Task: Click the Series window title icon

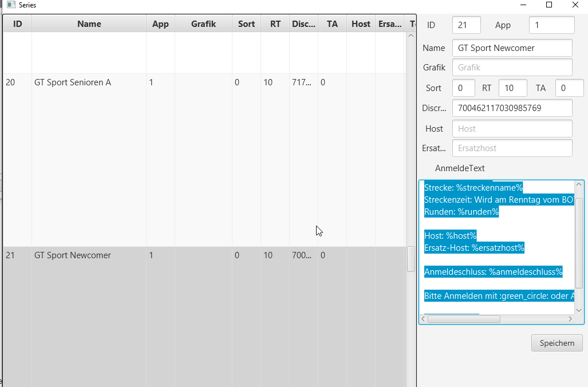Action: pos(10,5)
